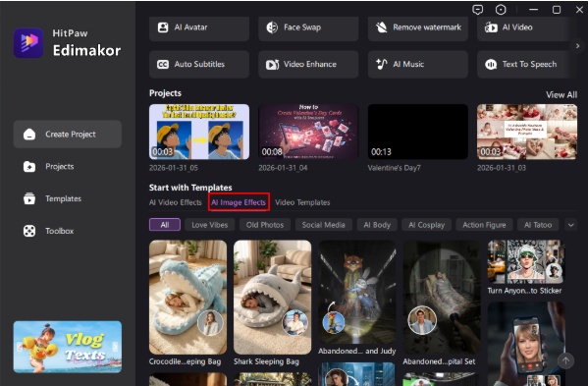The image size is (588, 386).
Task: Show more AI tools with right chevron
Action: point(577,46)
